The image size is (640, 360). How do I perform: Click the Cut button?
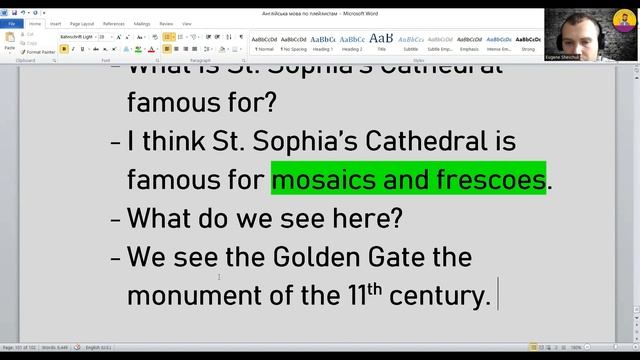click(x=27, y=34)
